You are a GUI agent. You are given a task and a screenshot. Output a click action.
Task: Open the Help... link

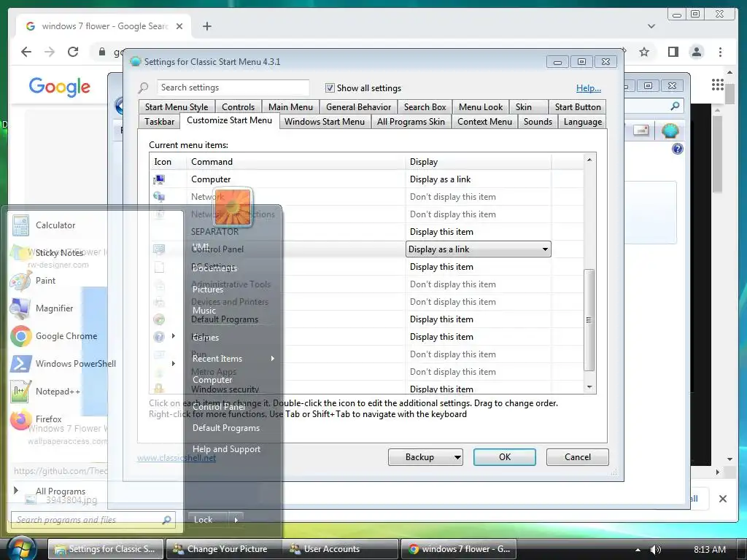589,88
